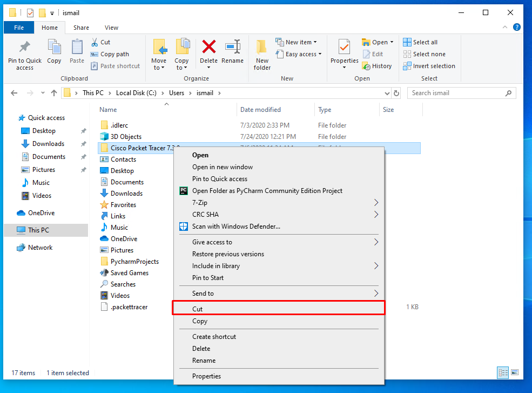
Task: Select the 3D Objects folder
Action: click(x=126, y=137)
